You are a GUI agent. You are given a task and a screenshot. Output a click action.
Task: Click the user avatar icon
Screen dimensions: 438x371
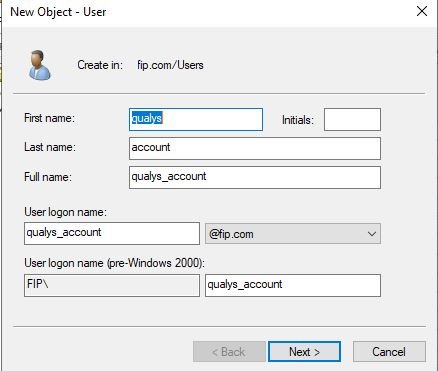pos(40,65)
